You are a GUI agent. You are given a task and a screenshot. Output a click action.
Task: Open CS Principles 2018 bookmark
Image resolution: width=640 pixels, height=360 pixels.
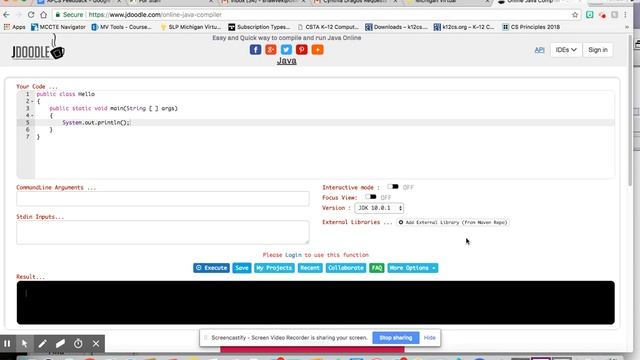coord(531,27)
